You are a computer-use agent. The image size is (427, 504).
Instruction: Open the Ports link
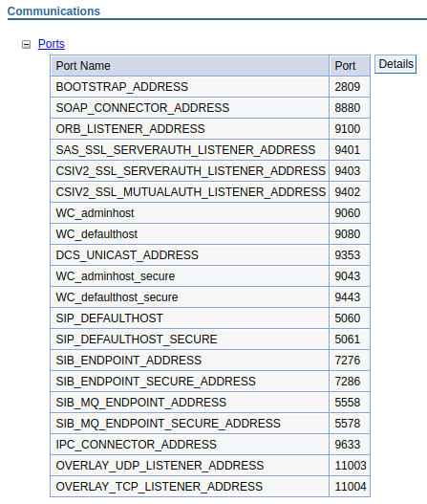click(52, 44)
